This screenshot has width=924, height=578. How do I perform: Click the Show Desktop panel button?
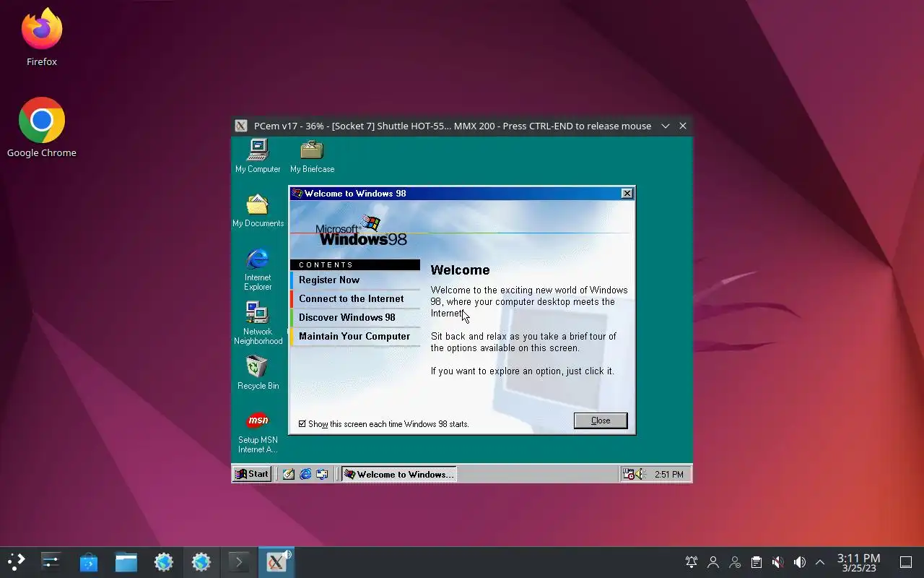click(x=905, y=562)
